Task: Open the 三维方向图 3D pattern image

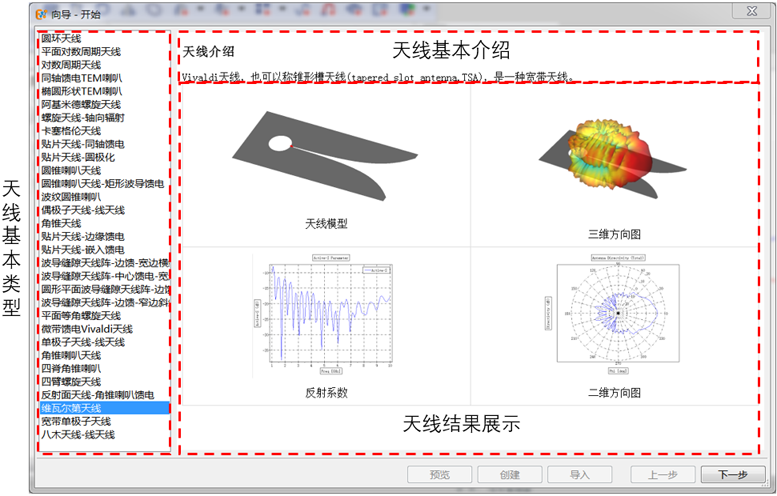Action: [x=612, y=159]
